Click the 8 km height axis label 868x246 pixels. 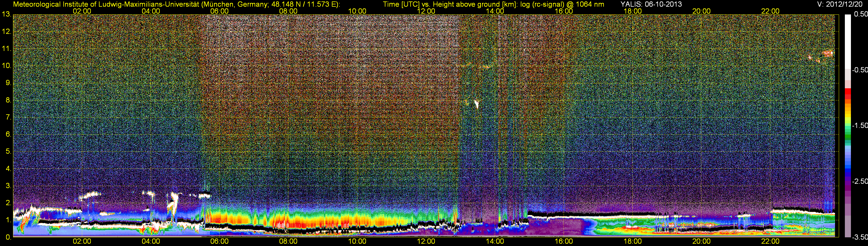coord(8,100)
